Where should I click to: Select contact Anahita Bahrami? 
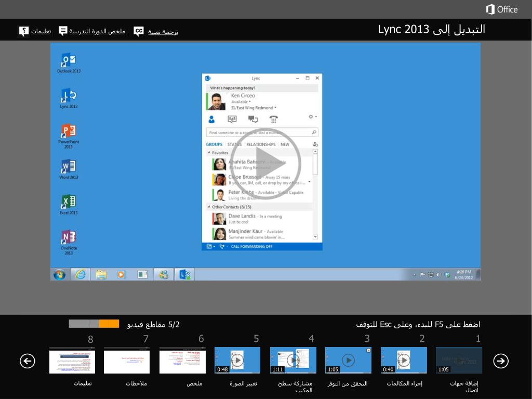[x=260, y=164]
